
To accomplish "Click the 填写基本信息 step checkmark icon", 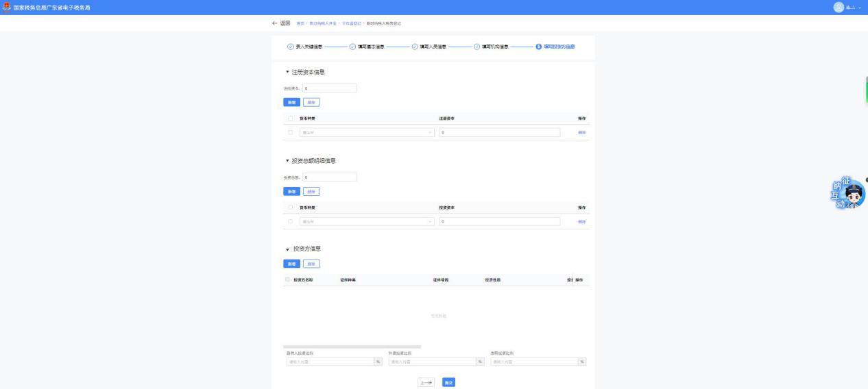I will 352,47.
